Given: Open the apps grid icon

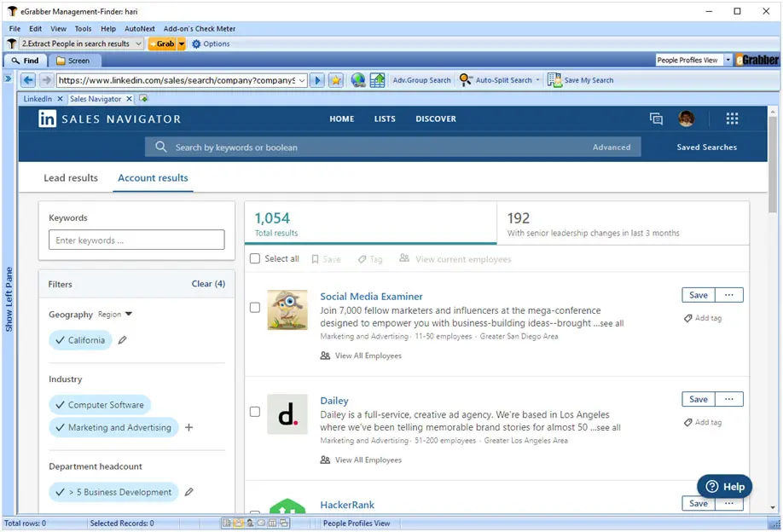Looking at the screenshot, I should coord(732,119).
